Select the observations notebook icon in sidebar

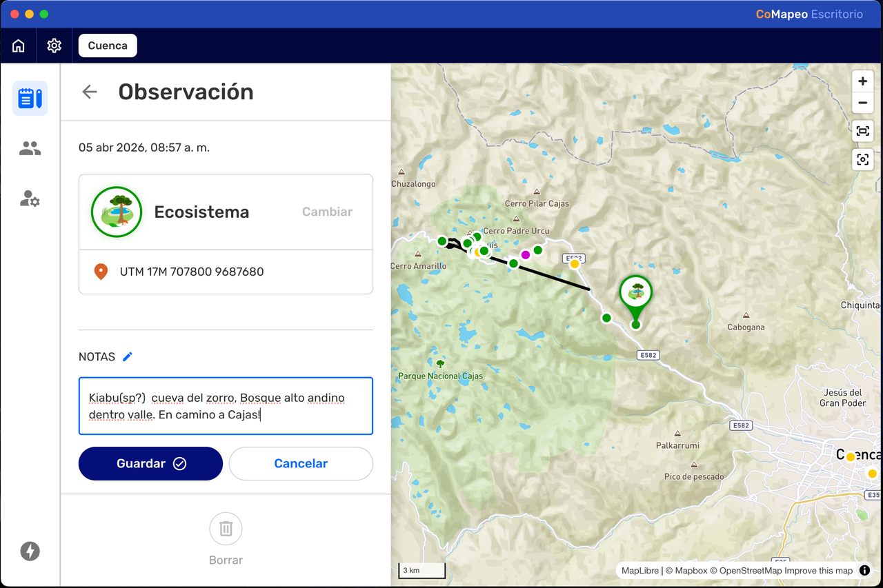tap(30, 98)
